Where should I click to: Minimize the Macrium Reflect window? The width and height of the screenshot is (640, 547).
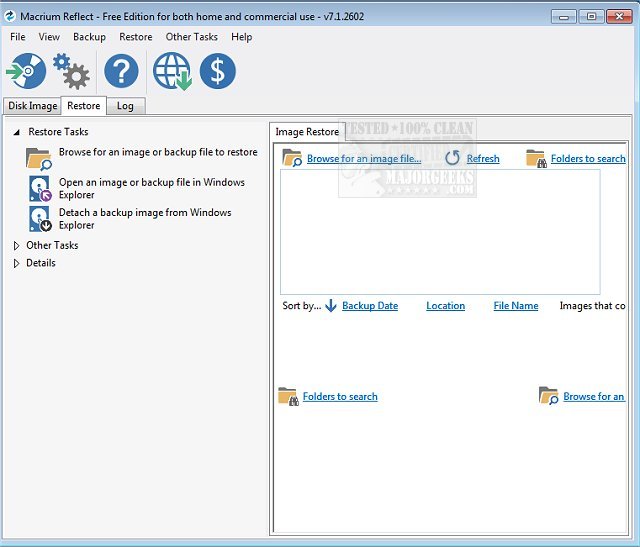pyautogui.click(x=564, y=17)
